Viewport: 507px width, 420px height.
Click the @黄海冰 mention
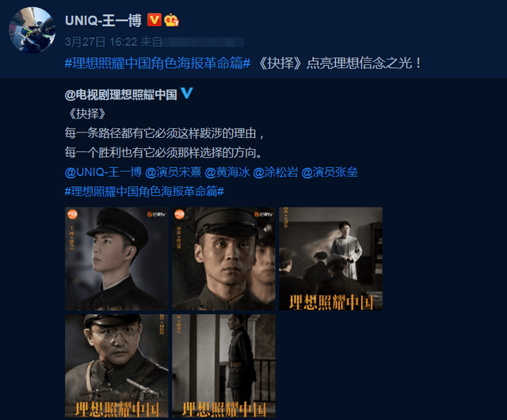227,172
